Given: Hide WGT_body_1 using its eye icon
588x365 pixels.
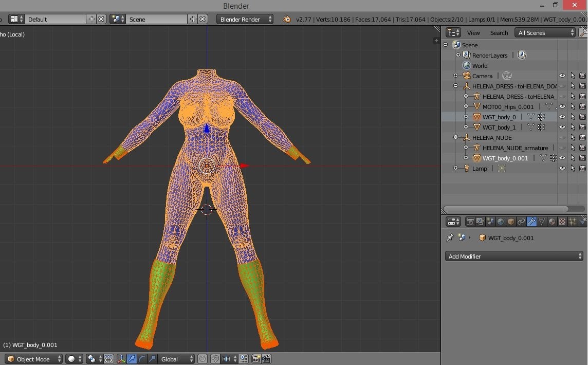Looking at the screenshot, I should pos(562,127).
